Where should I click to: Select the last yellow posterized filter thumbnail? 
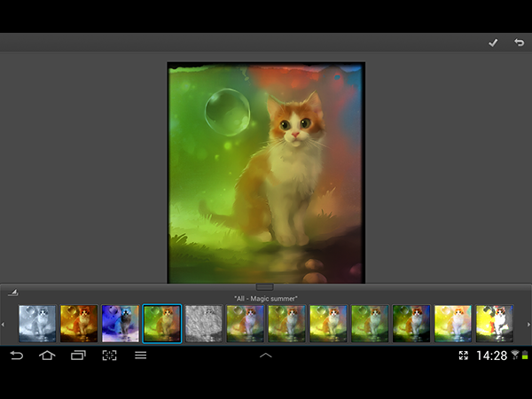[x=495, y=324]
